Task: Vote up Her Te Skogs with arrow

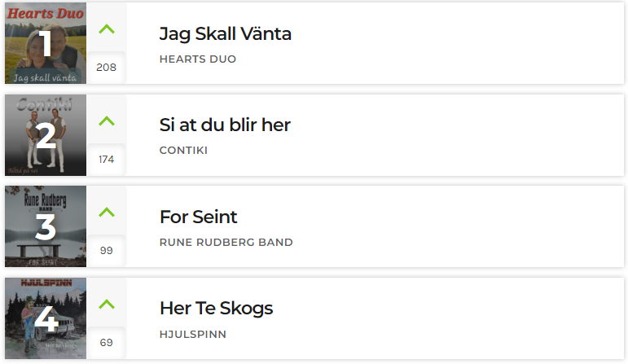Action: (x=107, y=305)
